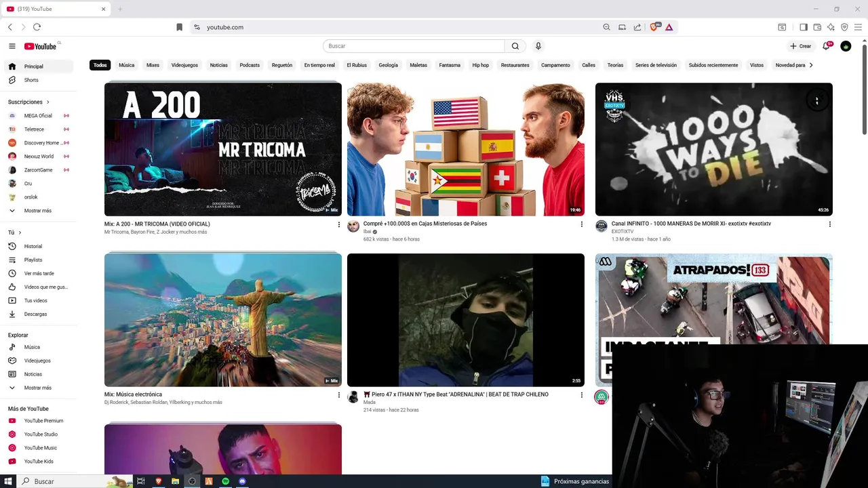Select the Podcasts filter chip

pyautogui.click(x=250, y=65)
